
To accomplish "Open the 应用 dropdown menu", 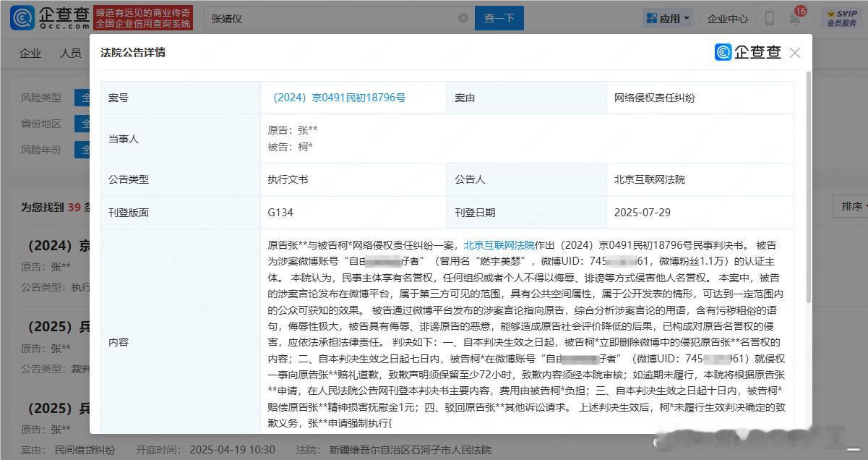I will pos(669,18).
